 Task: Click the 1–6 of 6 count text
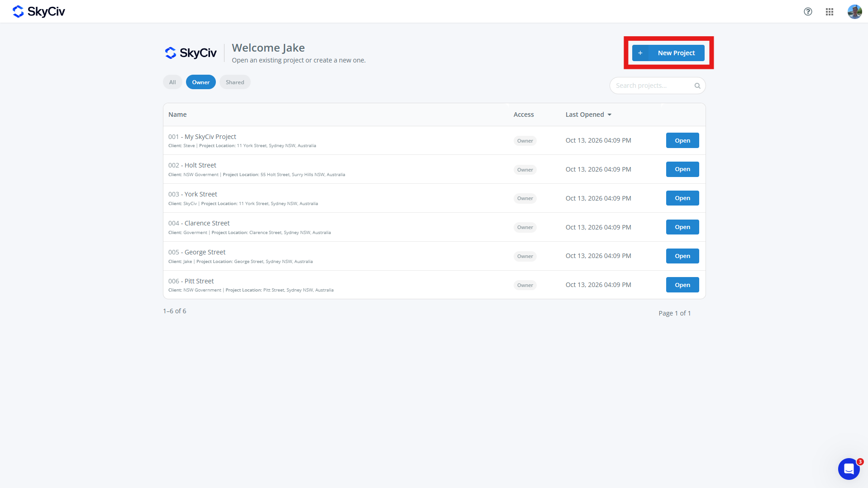(x=175, y=311)
